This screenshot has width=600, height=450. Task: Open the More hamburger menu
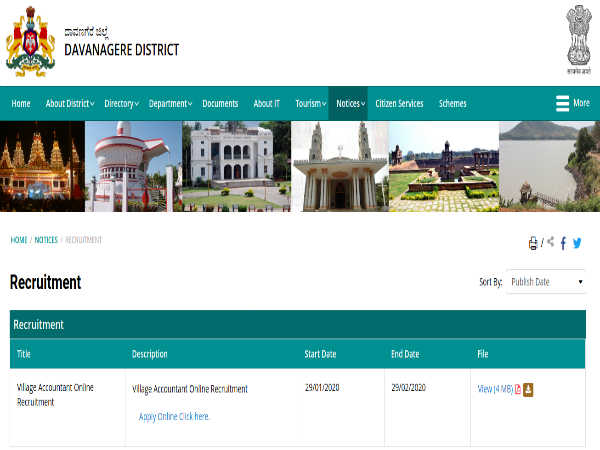pos(572,103)
